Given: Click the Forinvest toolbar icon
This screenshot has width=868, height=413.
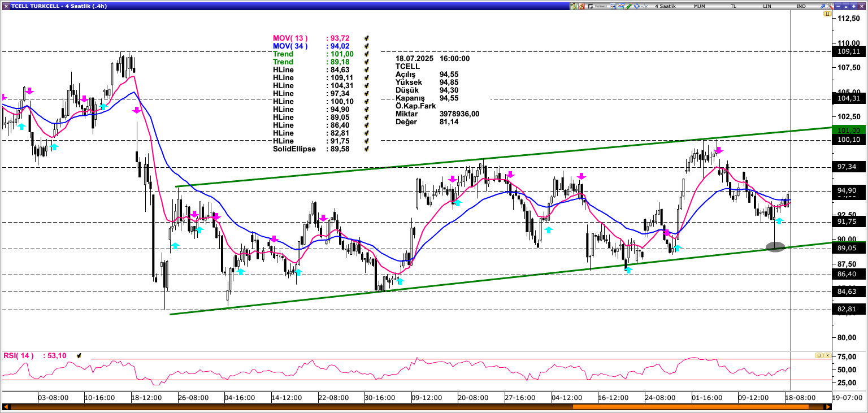Looking at the screenshot, I should [x=596, y=6].
